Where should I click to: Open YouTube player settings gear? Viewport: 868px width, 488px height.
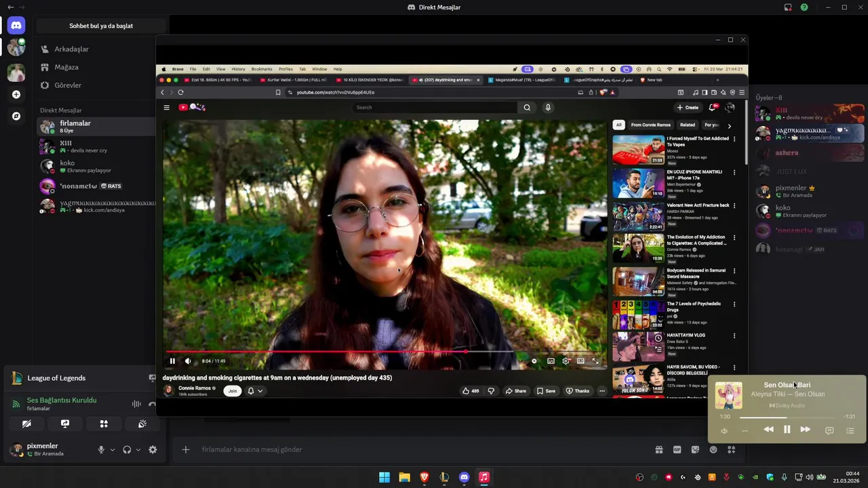(x=566, y=361)
